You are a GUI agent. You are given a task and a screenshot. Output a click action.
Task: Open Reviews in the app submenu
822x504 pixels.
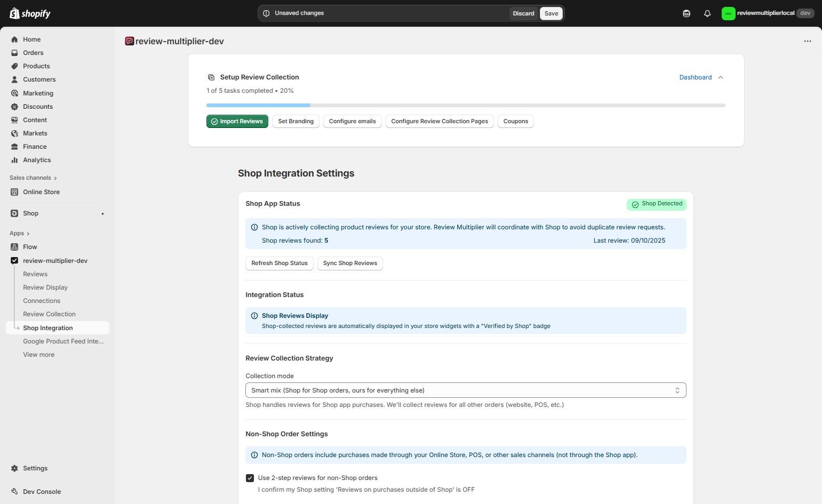pyautogui.click(x=35, y=274)
